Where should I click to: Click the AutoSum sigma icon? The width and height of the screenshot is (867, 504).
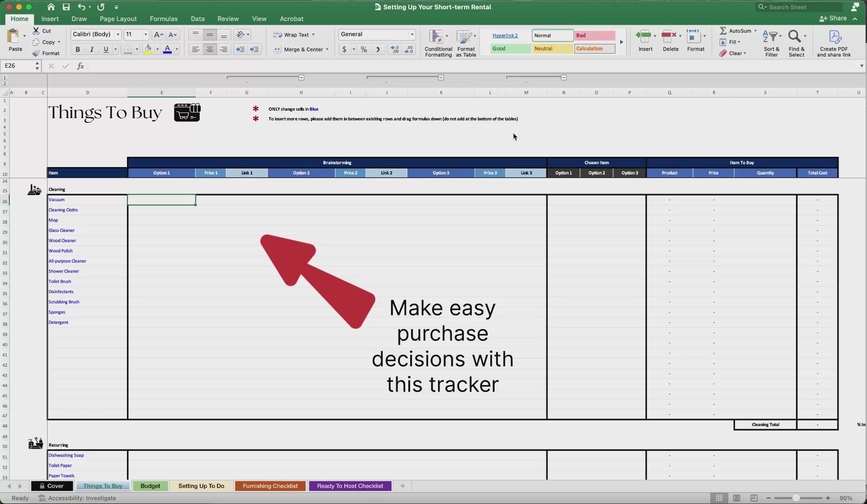click(x=723, y=31)
